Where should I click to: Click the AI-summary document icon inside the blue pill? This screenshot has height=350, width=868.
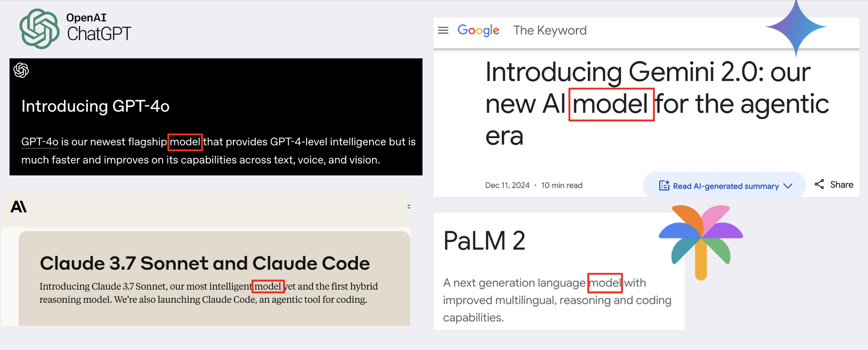(663, 185)
